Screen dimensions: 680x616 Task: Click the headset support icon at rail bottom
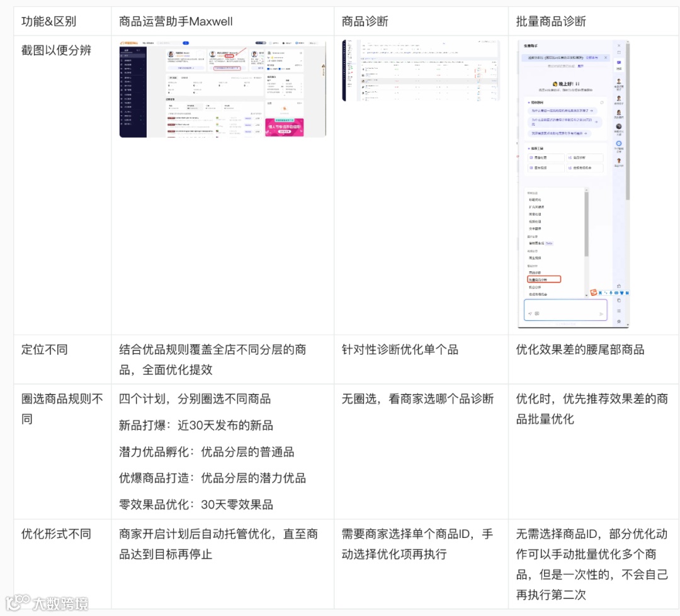tap(619, 322)
